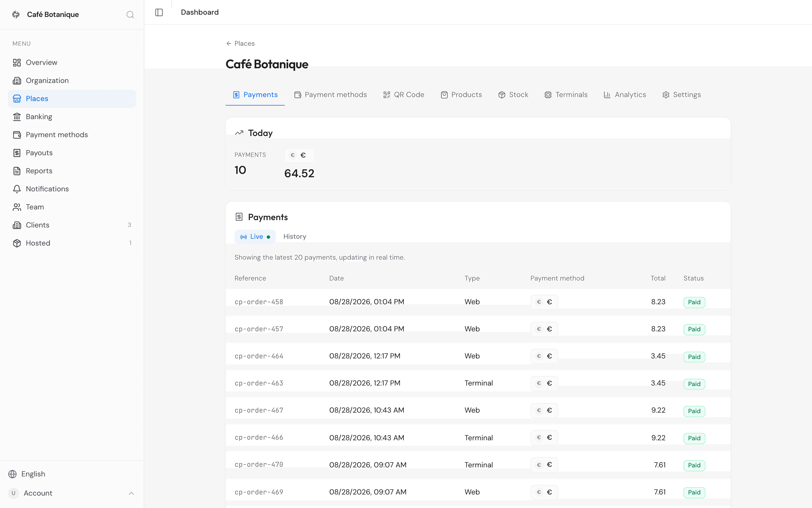
Task: Click the wallet icon beside sidebar Payment methods
Action: coord(17,135)
